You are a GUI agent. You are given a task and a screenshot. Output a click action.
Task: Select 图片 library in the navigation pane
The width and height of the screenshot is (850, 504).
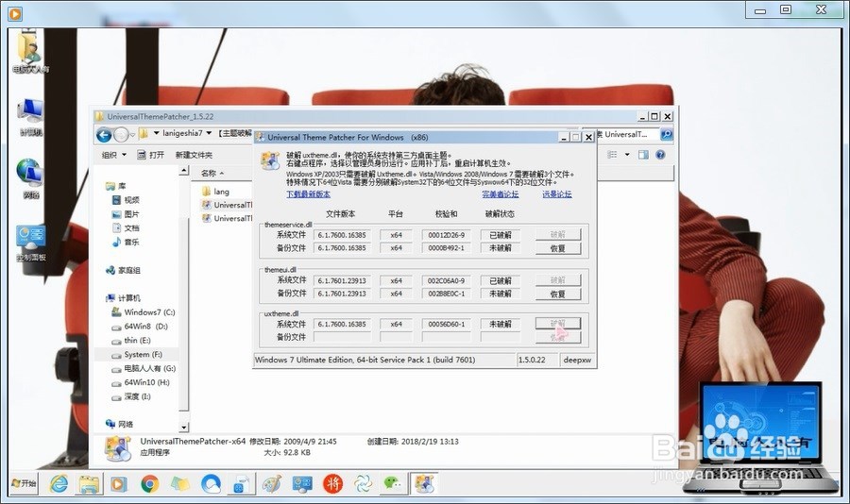(126, 214)
